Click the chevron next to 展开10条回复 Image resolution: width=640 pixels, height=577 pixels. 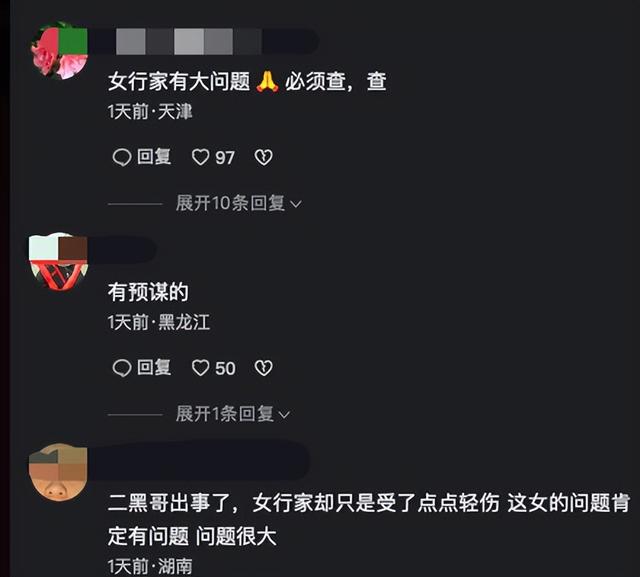(x=296, y=204)
